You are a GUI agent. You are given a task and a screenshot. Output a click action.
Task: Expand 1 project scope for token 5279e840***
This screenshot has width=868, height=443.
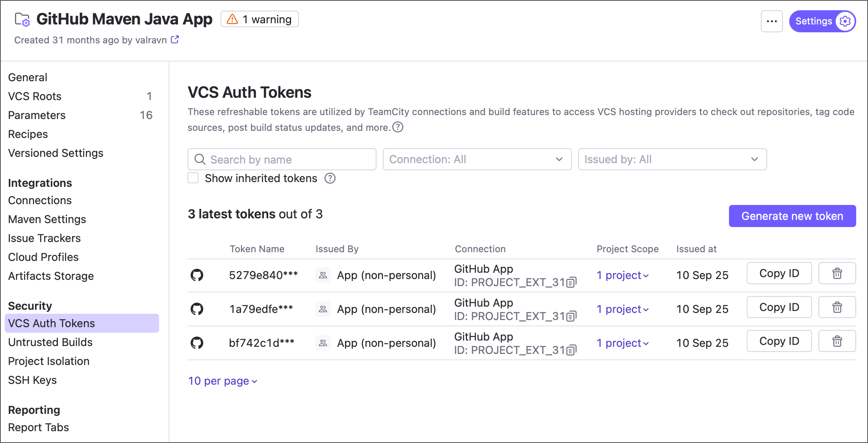[622, 275]
